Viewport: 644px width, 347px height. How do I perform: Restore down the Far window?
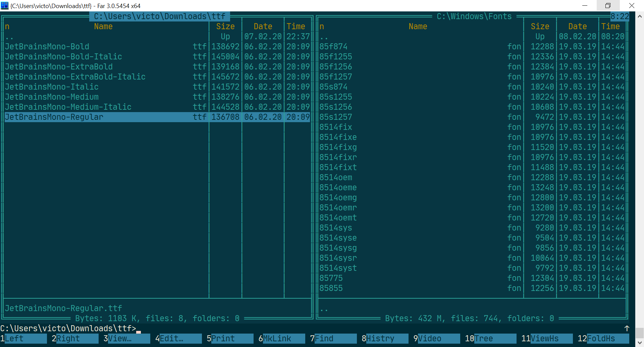(608, 6)
